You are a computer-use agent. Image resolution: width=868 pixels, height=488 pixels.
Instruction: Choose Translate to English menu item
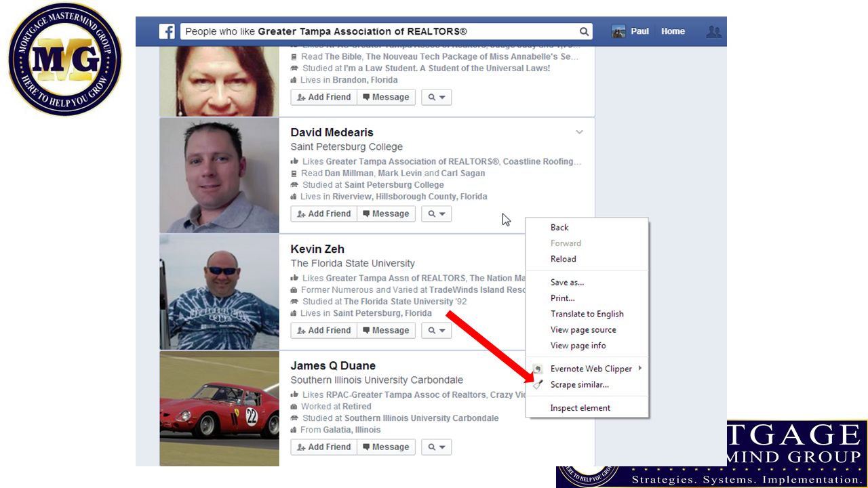click(587, 314)
